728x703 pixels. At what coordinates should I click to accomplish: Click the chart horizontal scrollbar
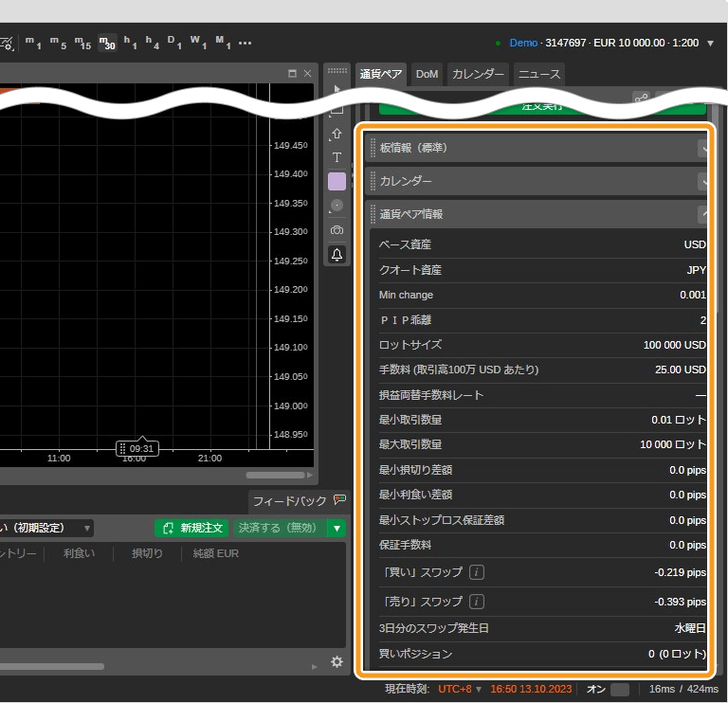pos(275,476)
